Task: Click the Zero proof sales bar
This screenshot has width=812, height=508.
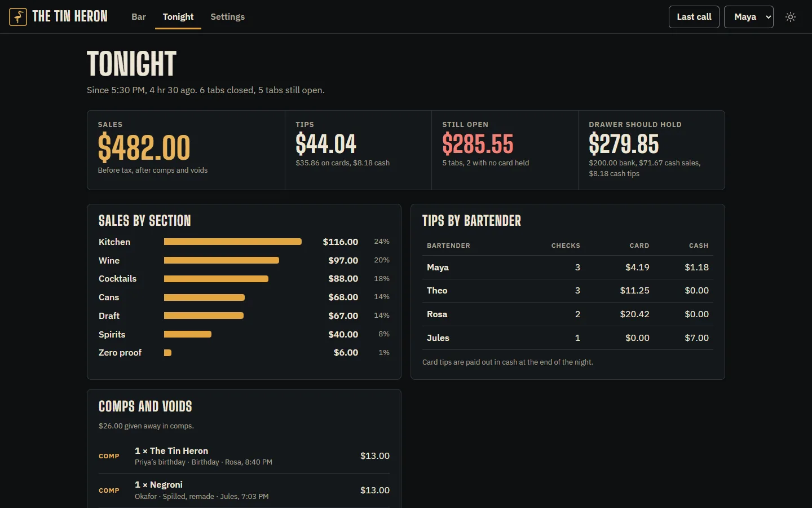Action: 167,353
